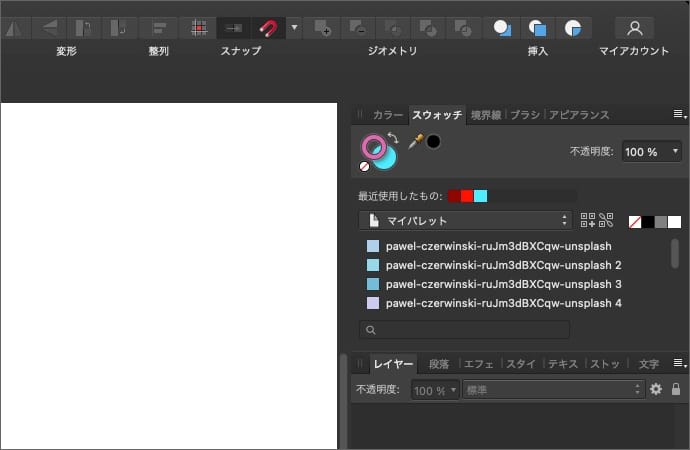Pick the red recently used color

(x=467, y=196)
